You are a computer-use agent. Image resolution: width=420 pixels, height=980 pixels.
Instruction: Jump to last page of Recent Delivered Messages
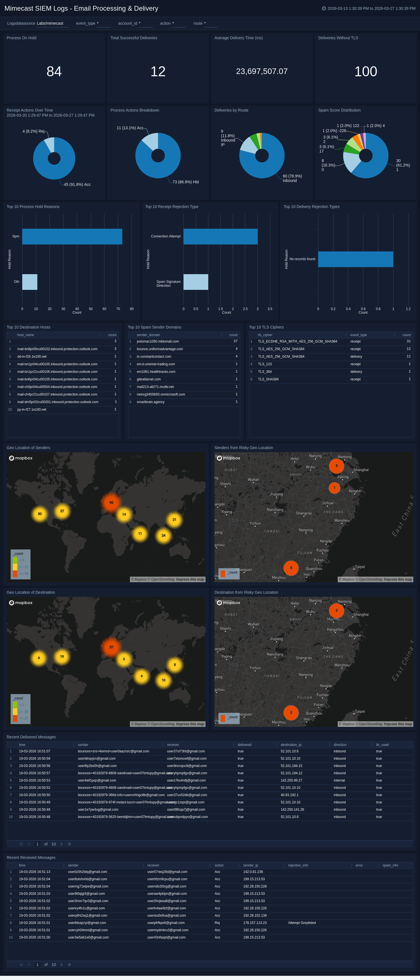tap(69, 844)
